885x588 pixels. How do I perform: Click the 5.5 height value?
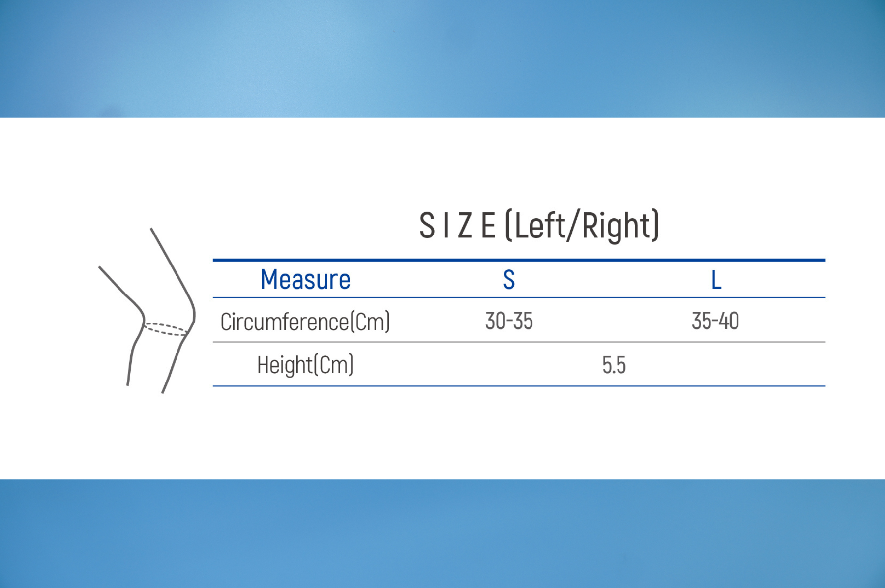coord(614,365)
